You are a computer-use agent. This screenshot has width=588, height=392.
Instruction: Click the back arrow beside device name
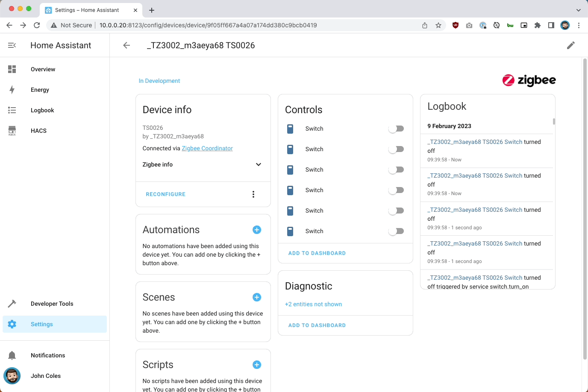click(126, 45)
